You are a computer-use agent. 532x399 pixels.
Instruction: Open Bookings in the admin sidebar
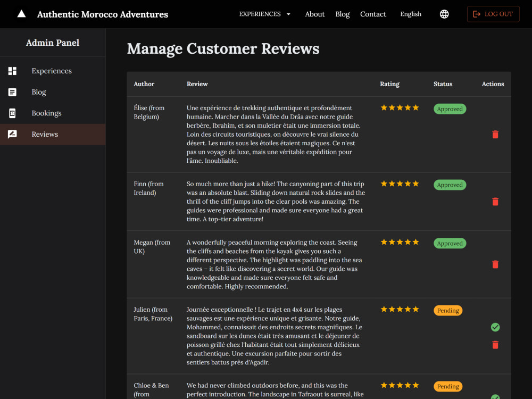tap(53, 113)
